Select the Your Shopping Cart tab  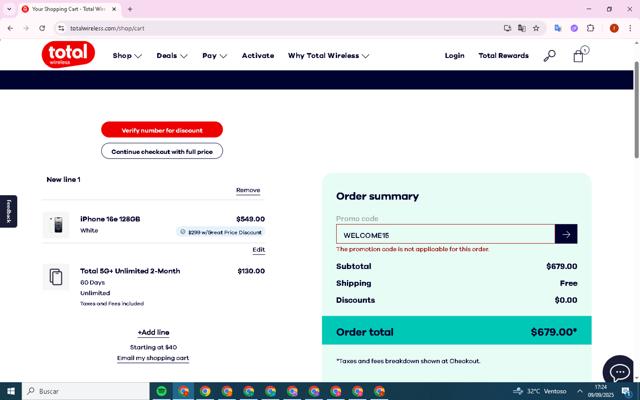click(x=67, y=9)
